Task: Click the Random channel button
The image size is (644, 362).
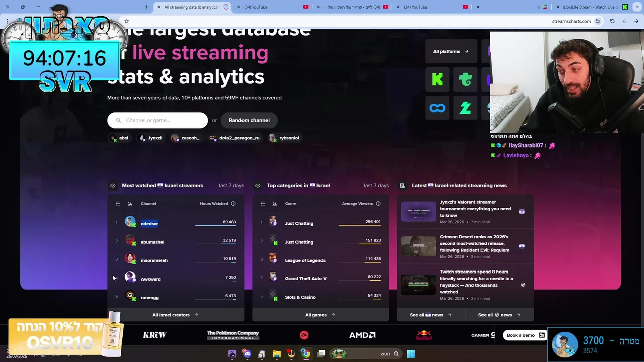Action: click(249, 120)
